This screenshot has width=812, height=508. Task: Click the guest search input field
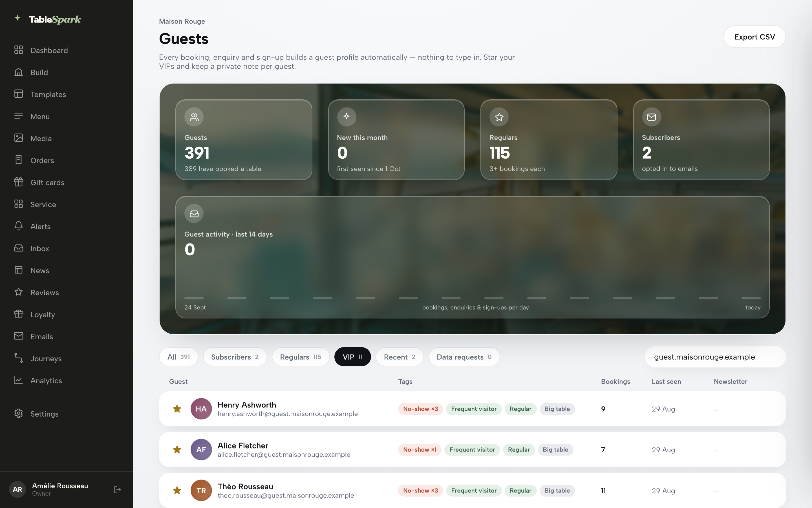(x=715, y=357)
